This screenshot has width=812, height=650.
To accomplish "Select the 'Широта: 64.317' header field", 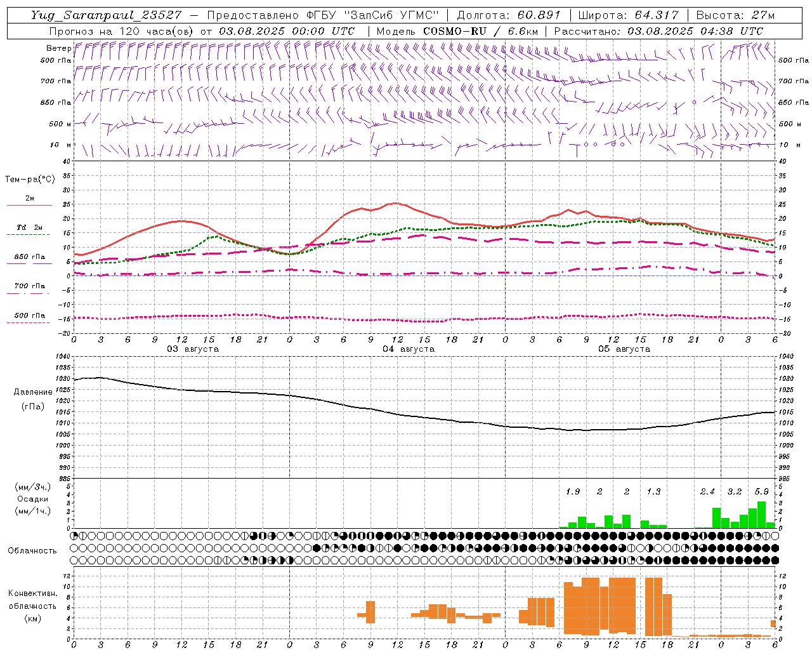I will tap(629, 15).
